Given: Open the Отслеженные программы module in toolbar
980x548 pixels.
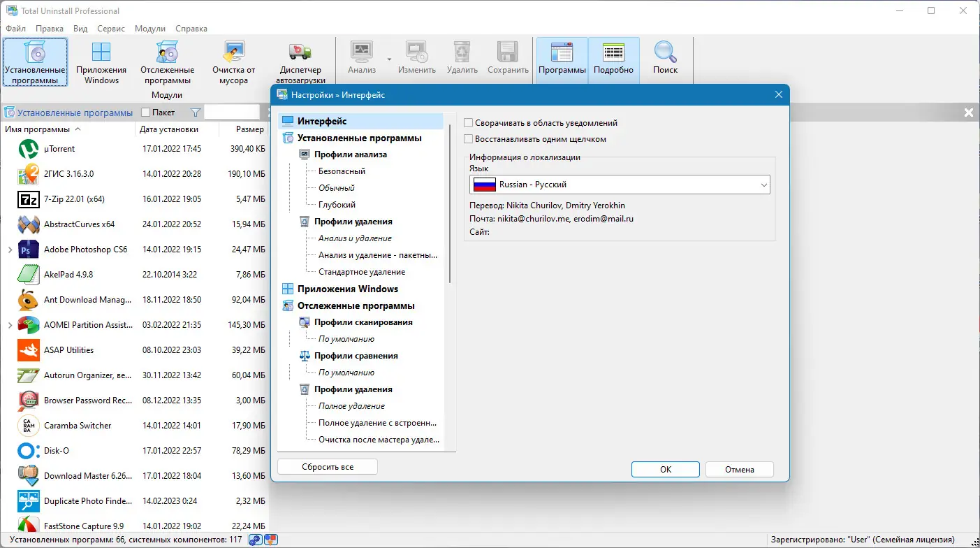Looking at the screenshot, I should [x=167, y=62].
